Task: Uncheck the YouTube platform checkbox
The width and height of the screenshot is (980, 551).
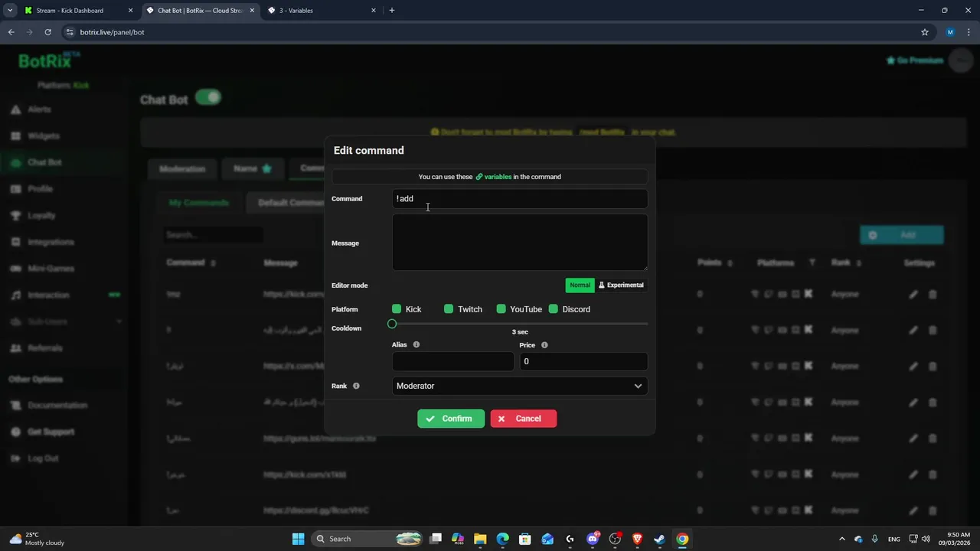Action: (501, 309)
